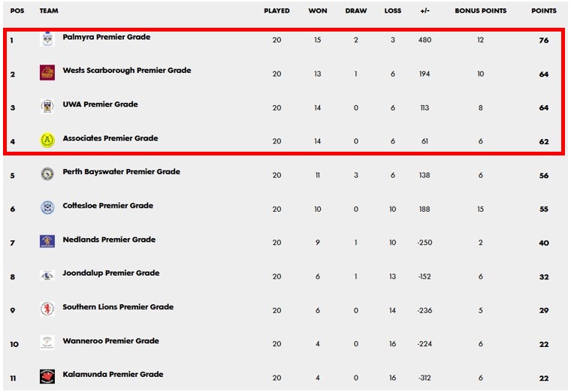Click the WON column header

click(x=318, y=11)
